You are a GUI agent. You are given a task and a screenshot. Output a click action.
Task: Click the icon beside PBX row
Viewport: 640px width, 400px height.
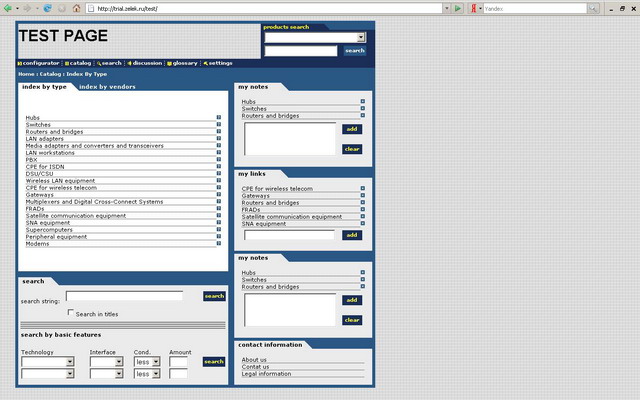coord(219,159)
